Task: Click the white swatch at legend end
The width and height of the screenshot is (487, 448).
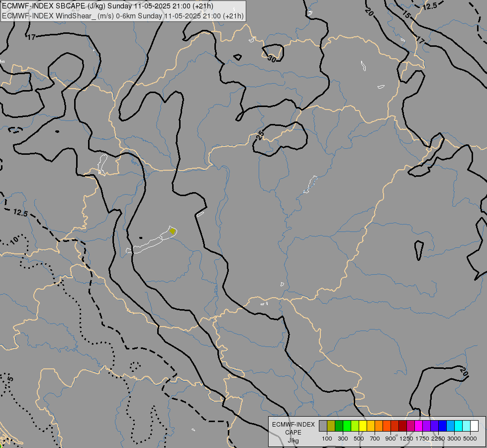Action: click(x=474, y=426)
